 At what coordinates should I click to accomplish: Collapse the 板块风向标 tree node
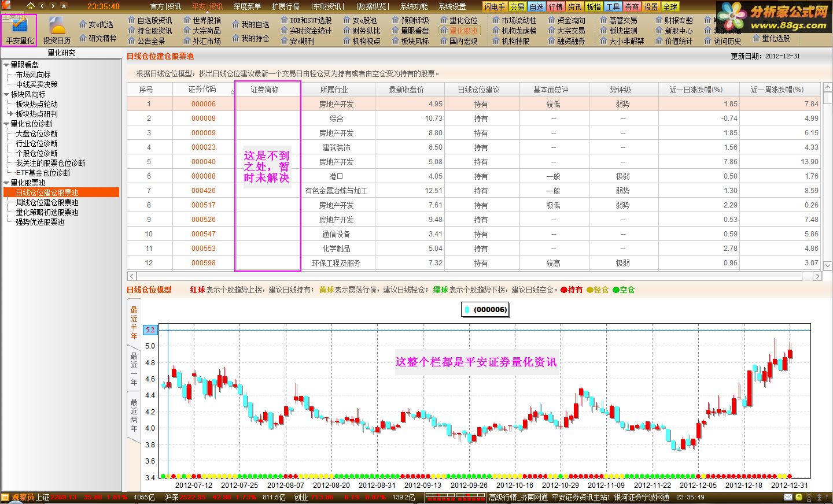6,95
